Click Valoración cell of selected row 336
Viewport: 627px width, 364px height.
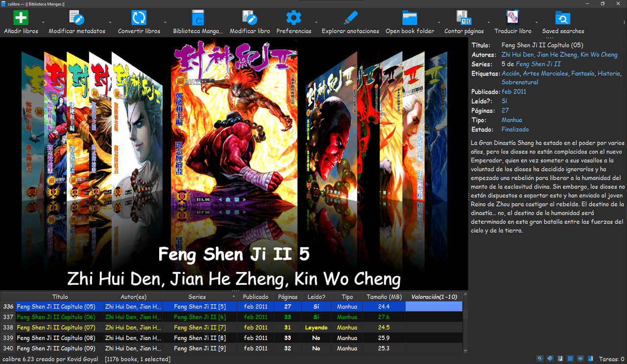[434, 307]
